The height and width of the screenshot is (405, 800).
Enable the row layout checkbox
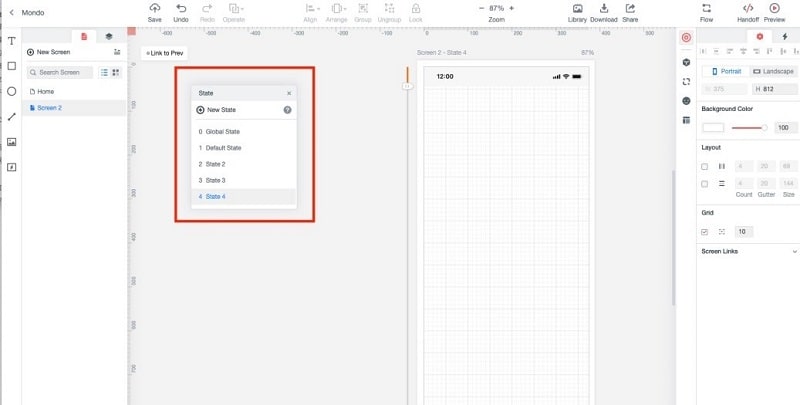[705, 184]
